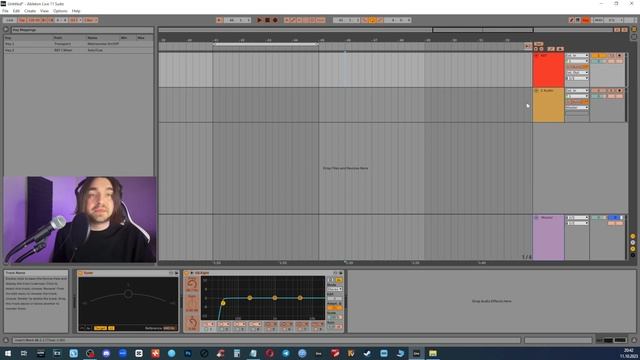The width and height of the screenshot is (640, 360).
Task: Open Master track cue out dropdown
Action: coord(577,218)
